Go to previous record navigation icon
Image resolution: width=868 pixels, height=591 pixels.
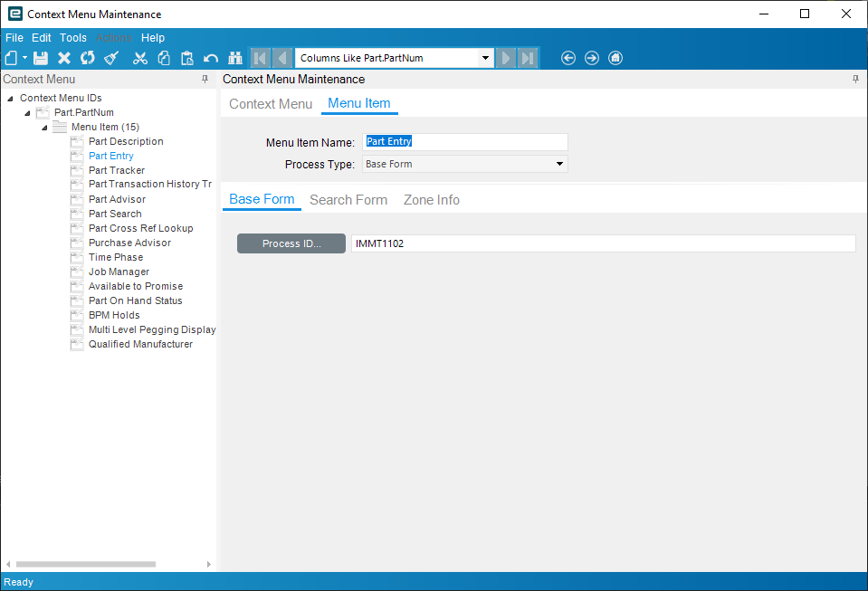tap(282, 58)
